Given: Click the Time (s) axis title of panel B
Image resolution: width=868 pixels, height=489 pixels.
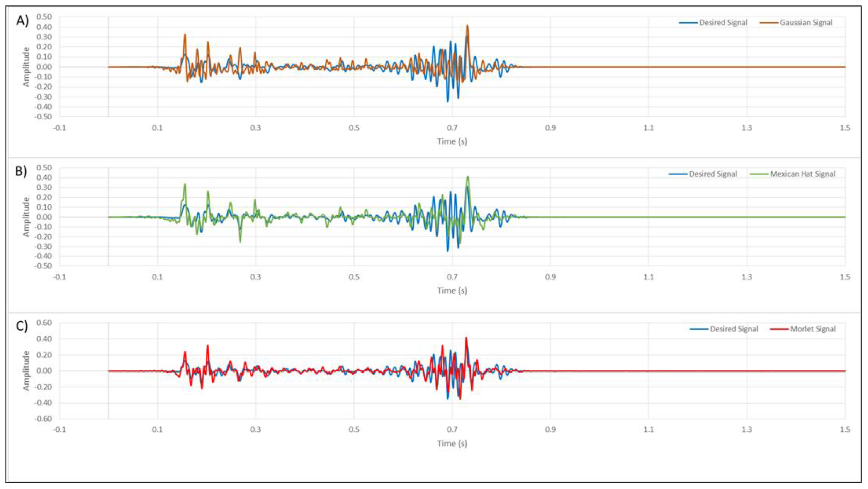Looking at the screenshot, I should pos(452,291).
